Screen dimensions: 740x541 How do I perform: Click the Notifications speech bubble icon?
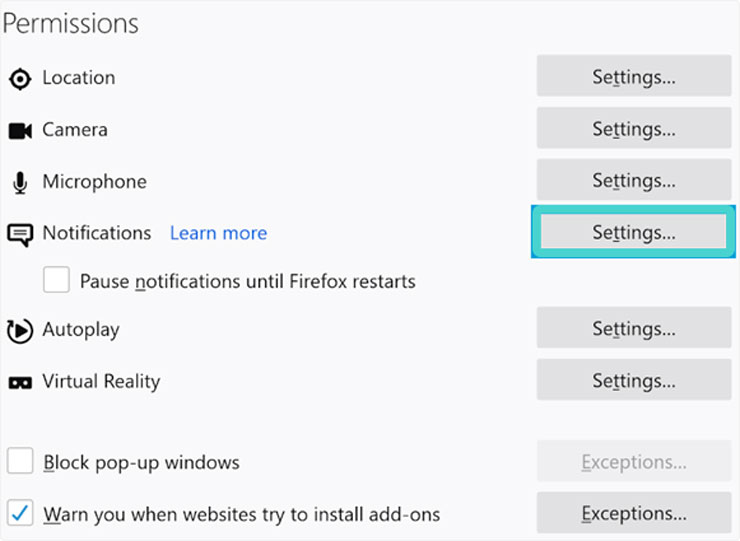point(20,235)
